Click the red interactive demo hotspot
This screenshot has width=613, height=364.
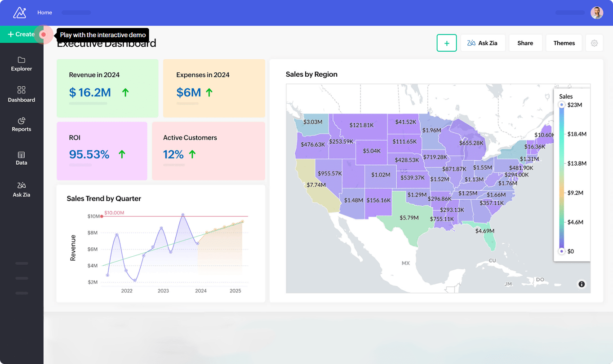click(x=44, y=35)
